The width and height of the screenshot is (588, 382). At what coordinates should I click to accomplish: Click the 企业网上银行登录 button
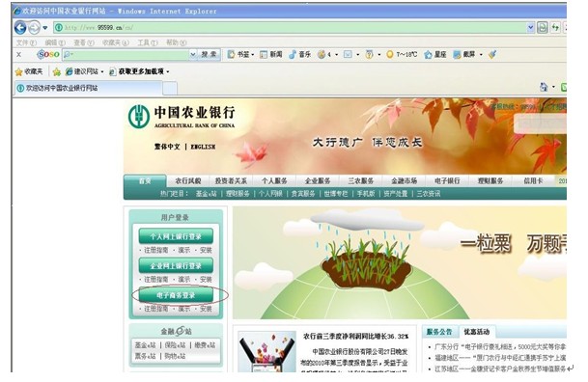coord(176,265)
